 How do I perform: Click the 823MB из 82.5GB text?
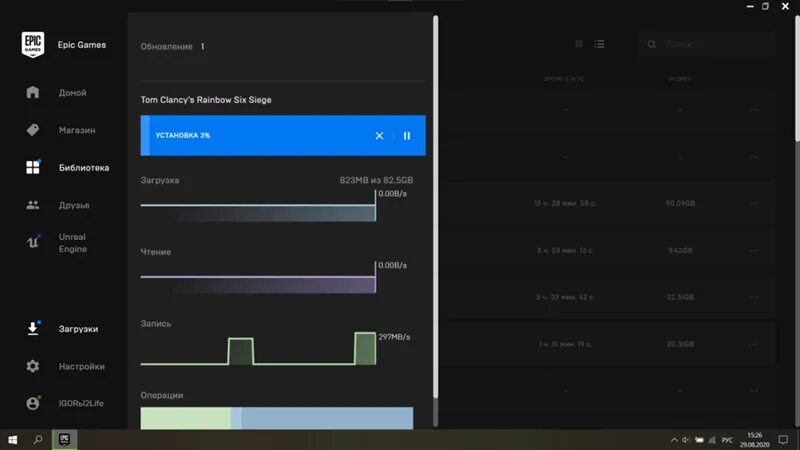pos(377,180)
